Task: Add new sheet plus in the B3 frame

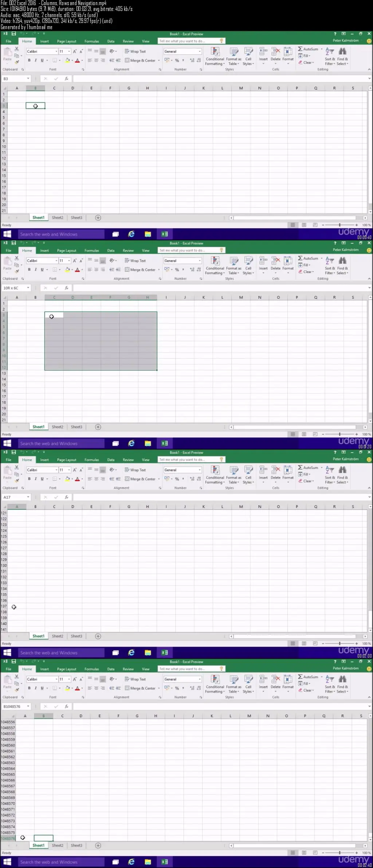Action: point(98,218)
